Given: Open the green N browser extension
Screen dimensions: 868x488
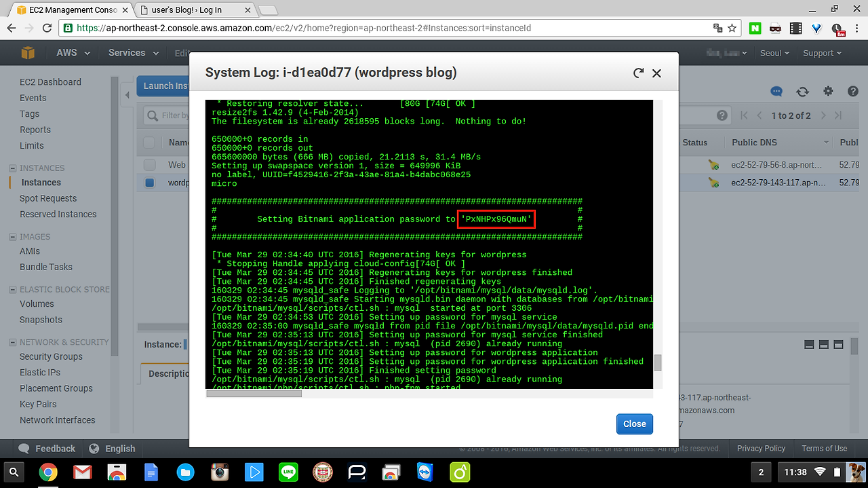Looking at the screenshot, I should 755,29.
